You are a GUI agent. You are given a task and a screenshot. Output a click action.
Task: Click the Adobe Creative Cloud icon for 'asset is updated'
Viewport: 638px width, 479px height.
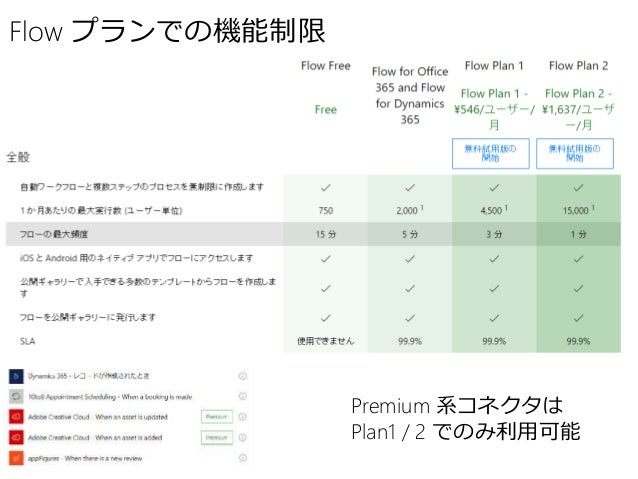(16, 417)
